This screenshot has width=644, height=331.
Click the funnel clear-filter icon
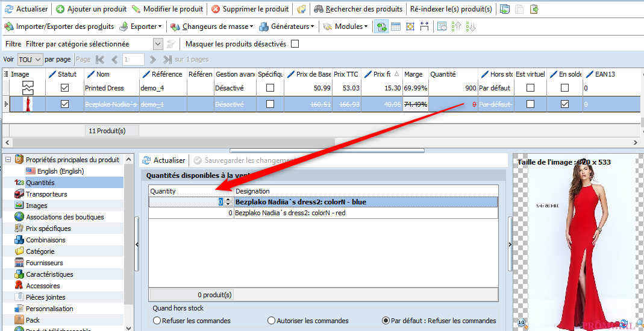coord(171,44)
